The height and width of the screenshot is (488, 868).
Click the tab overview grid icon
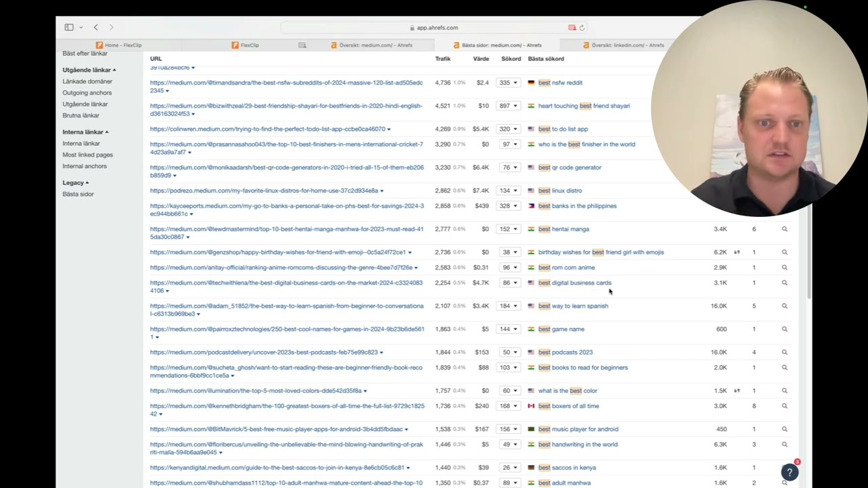click(302, 45)
